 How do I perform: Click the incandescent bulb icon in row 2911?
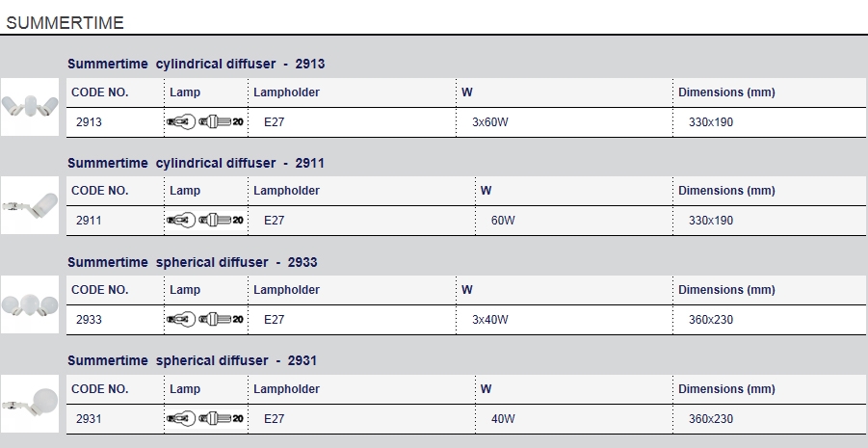(181, 221)
